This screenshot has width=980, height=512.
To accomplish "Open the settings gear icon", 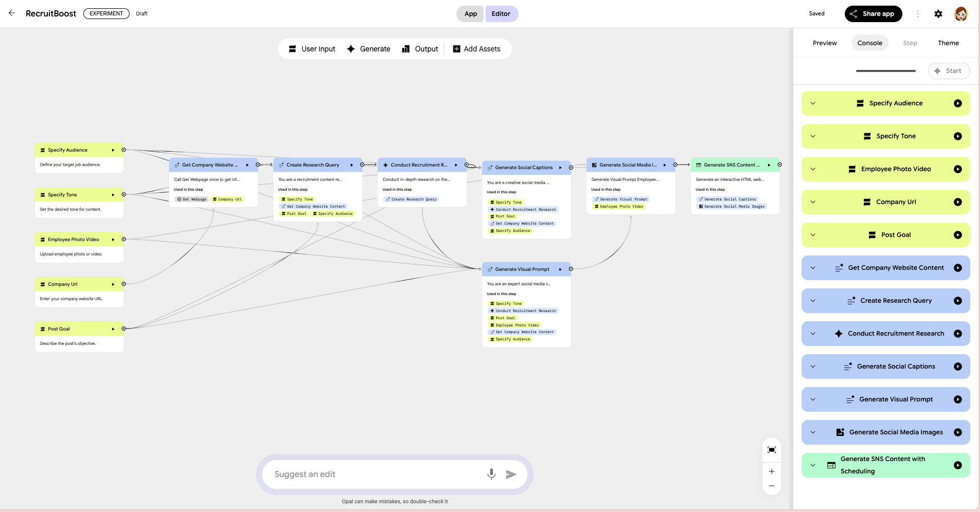I will [938, 14].
